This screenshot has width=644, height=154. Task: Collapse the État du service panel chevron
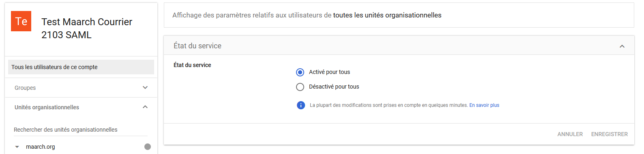[622, 46]
